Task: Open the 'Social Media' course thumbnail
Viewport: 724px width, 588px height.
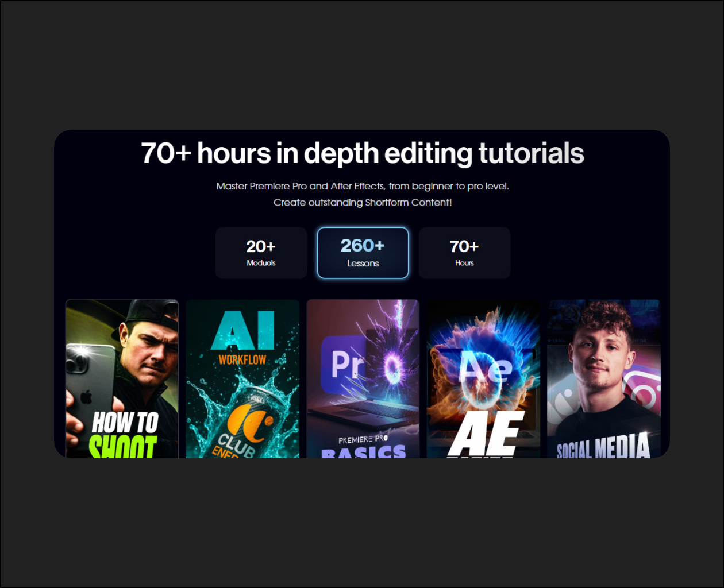Action: (x=604, y=378)
